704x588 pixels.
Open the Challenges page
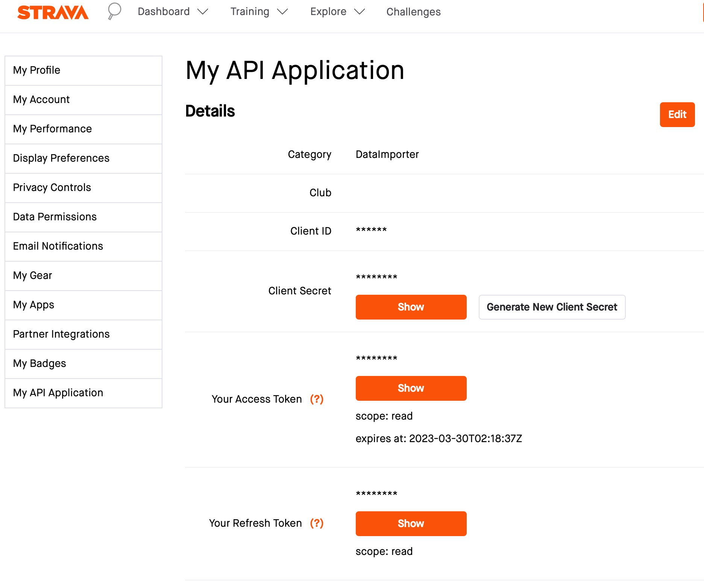[x=413, y=12]
